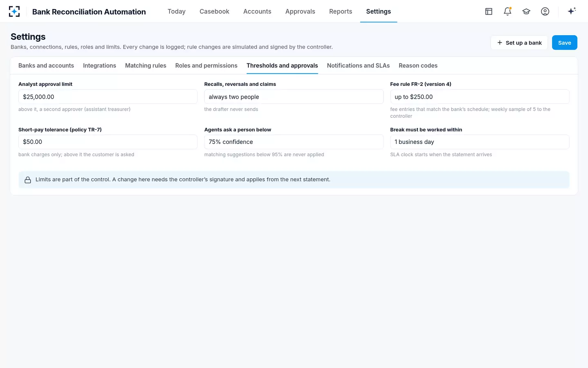Select the Settings nav item

(x=379, y=11)
